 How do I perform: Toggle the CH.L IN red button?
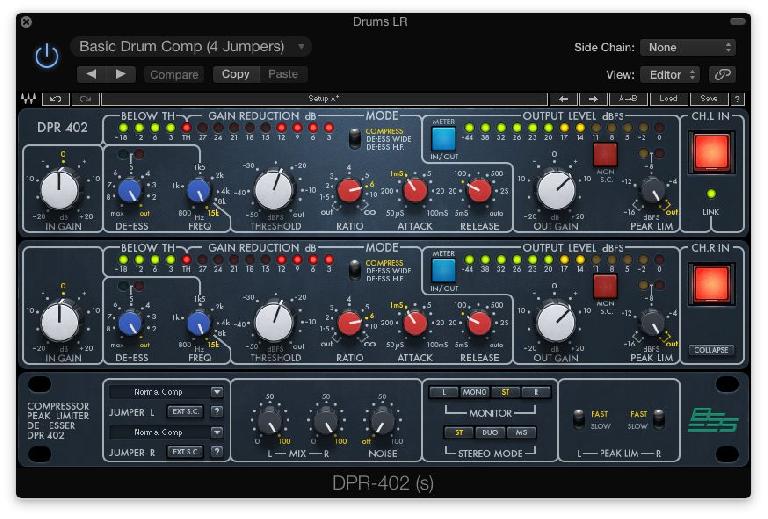coord(712,151)
